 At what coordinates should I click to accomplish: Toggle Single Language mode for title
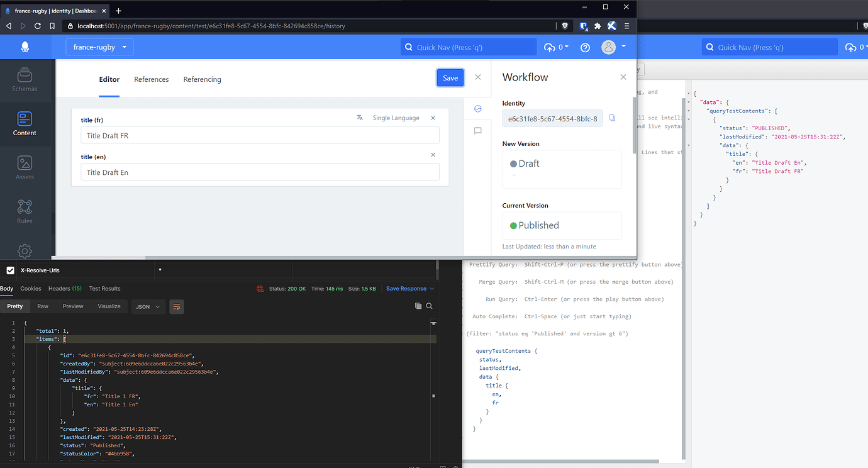click(396, 118)
